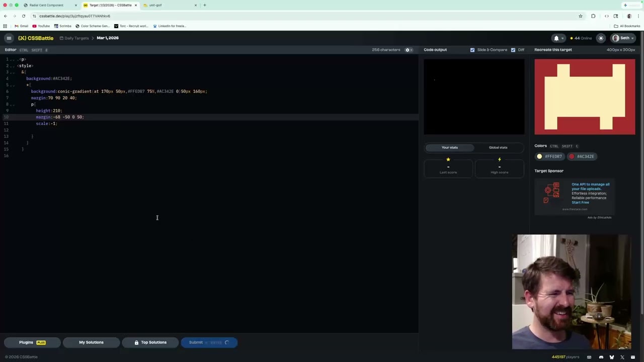Screen dimensions: 644x362
Task: Open the LinkedIn for freela bookmark
Action: [170, 26]
